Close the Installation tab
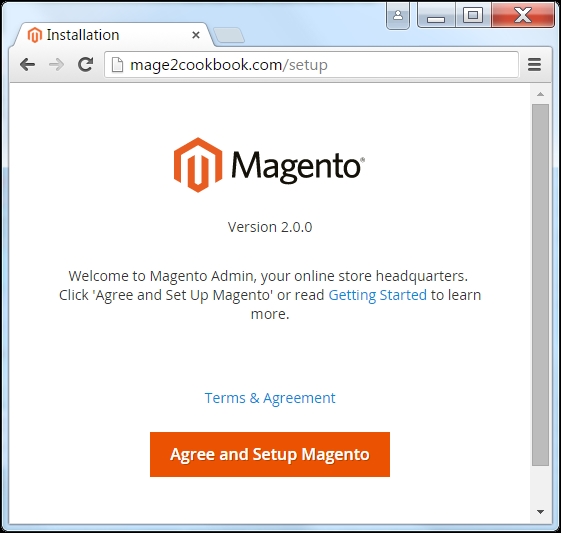The width and height of the screenshot is (561, 533). point(196,35)
